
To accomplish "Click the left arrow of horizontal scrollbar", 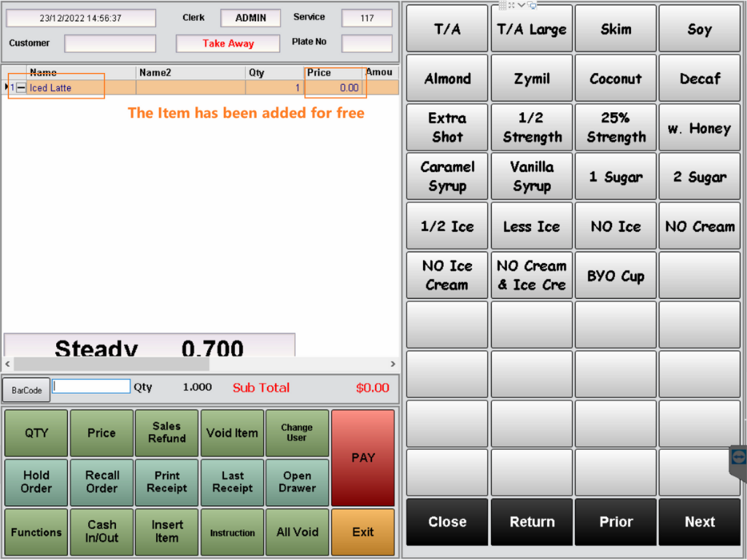I will coord(8,364).
